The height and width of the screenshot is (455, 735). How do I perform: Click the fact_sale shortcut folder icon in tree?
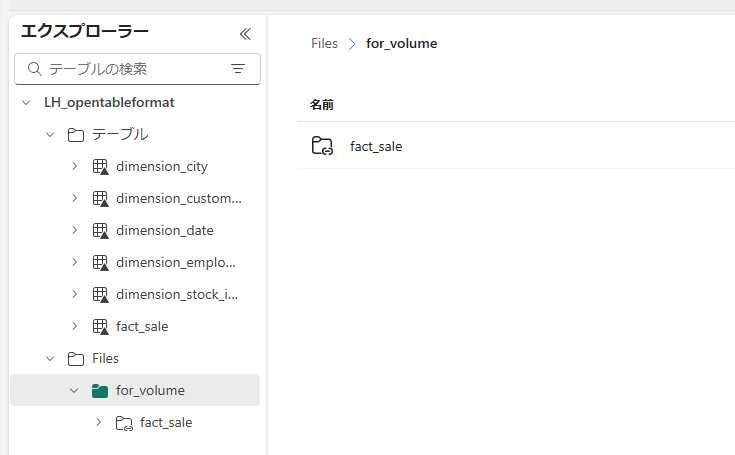click(x=124, y=423)
